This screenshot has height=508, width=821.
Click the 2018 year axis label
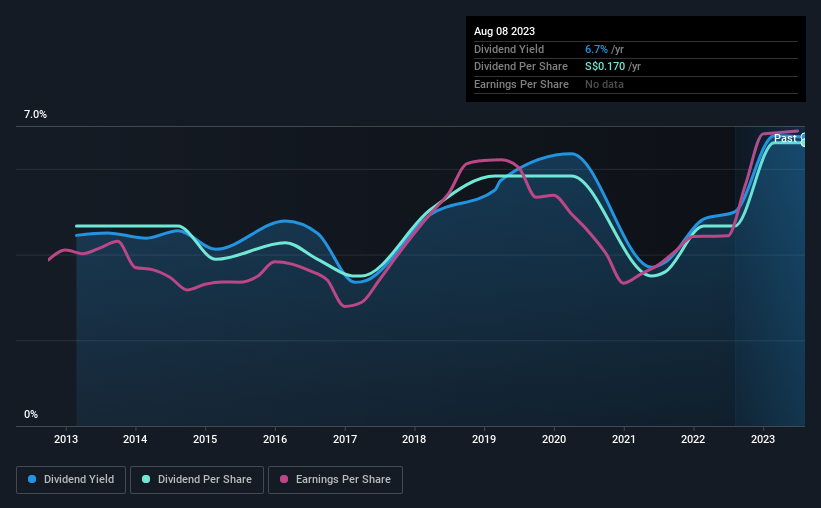click(x=414, y=439)
